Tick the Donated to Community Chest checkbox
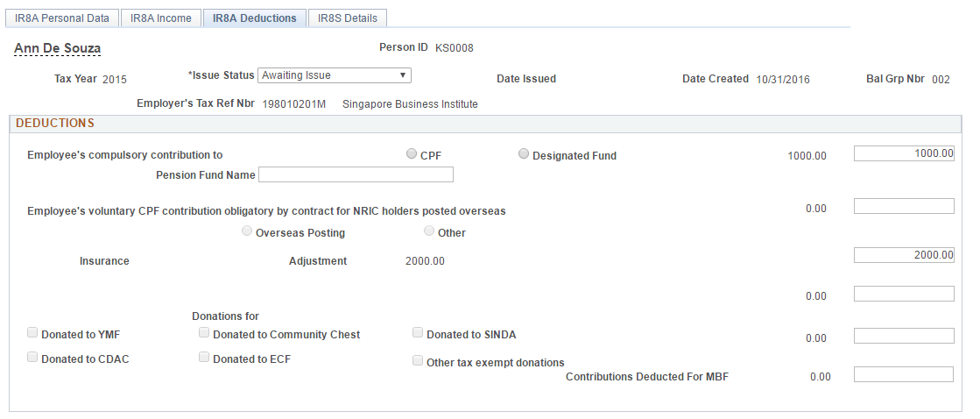Screen dimensions: 980x419 pos(204,333)
